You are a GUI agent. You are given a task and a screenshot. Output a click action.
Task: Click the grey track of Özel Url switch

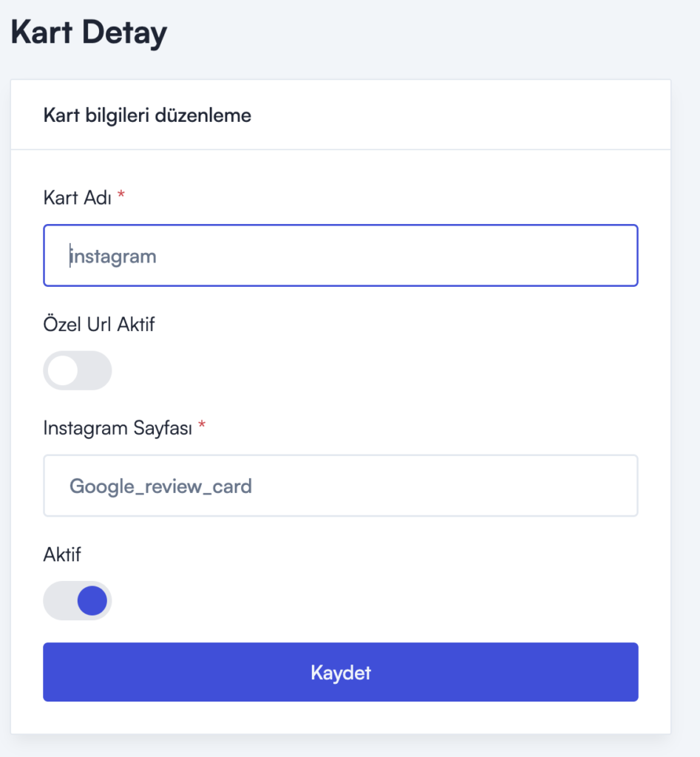pos(96,370)
